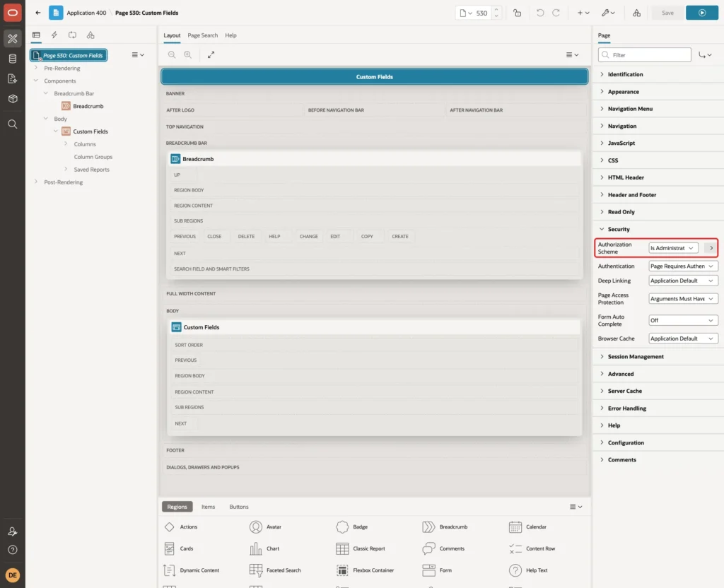The image size is (724, 588).
Task: Go to Authorization Scheme component arrow
Action: pyautogui.click(x=711, y=248)
